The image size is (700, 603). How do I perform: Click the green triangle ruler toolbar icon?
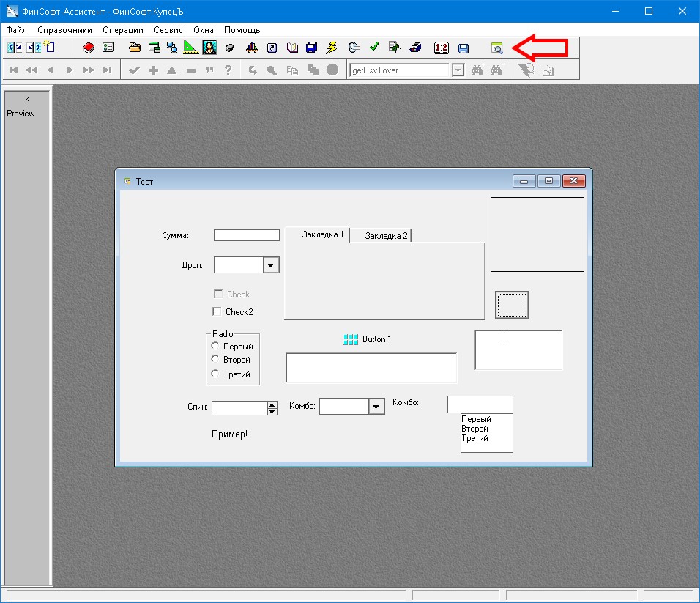[x=190, y=48]
